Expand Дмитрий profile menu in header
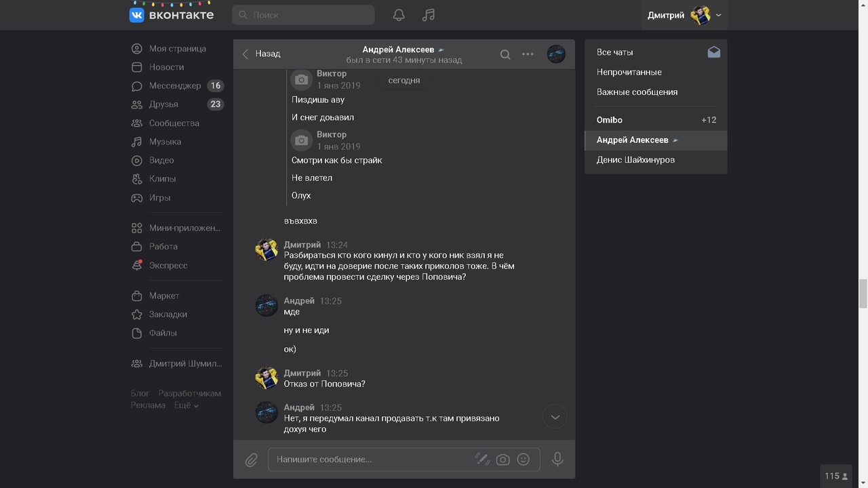 [684, 15]
